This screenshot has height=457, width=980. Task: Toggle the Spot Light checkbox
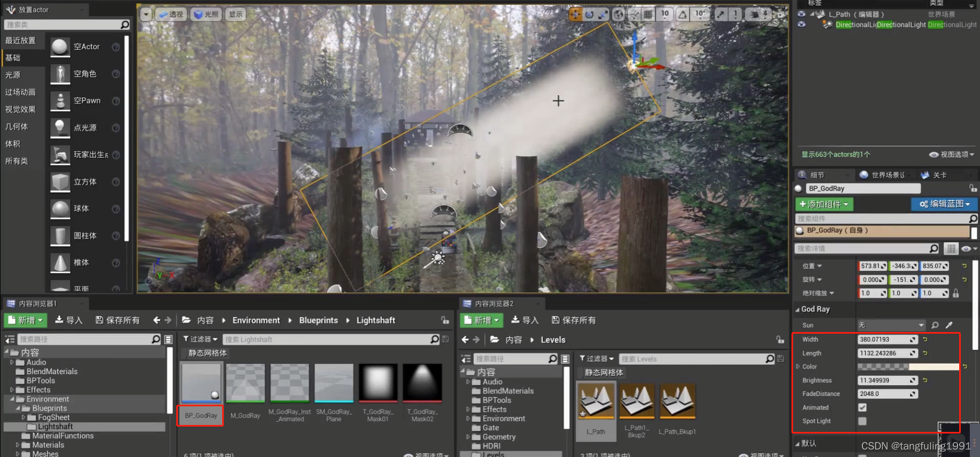point(862,421)
